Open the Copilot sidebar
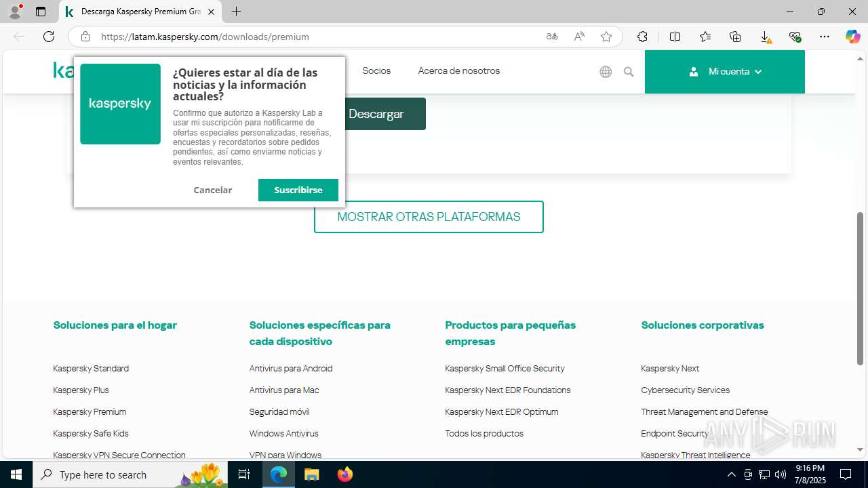868x488 pixels. (x=852, y=37)
